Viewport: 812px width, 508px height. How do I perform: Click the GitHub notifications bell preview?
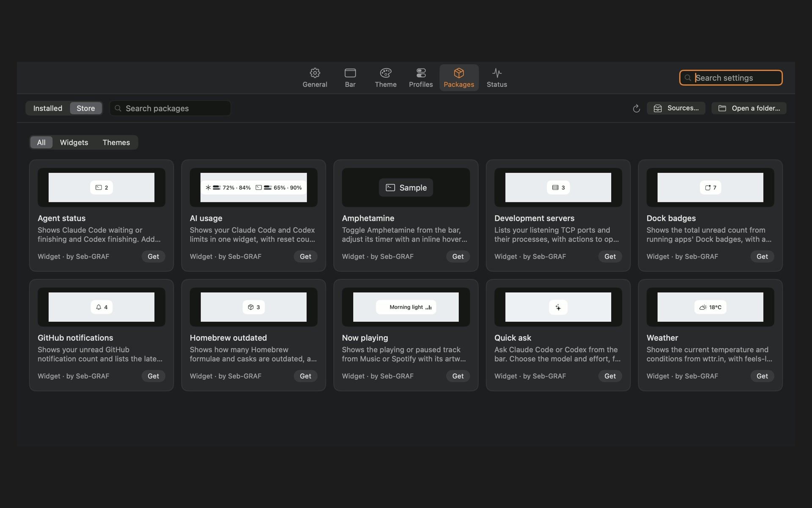click(x=101, y=307)
